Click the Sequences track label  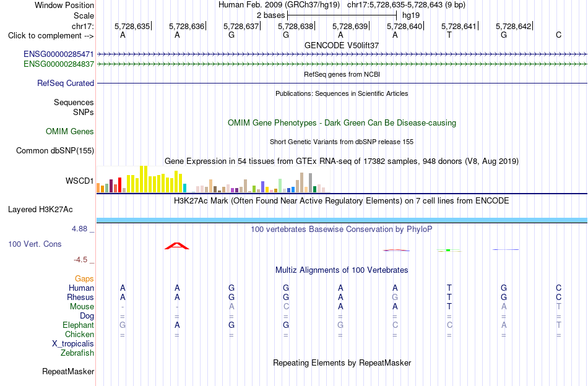[74, 102]
